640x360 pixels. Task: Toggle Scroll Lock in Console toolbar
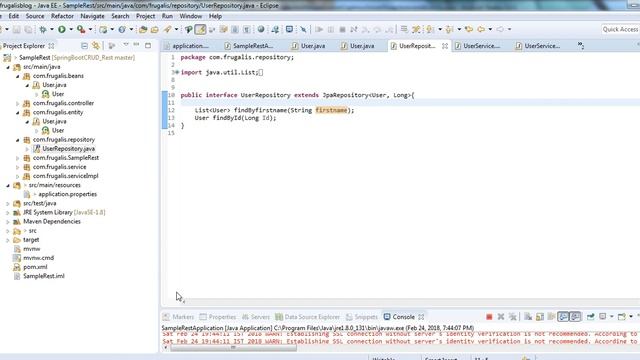(540, 317)
